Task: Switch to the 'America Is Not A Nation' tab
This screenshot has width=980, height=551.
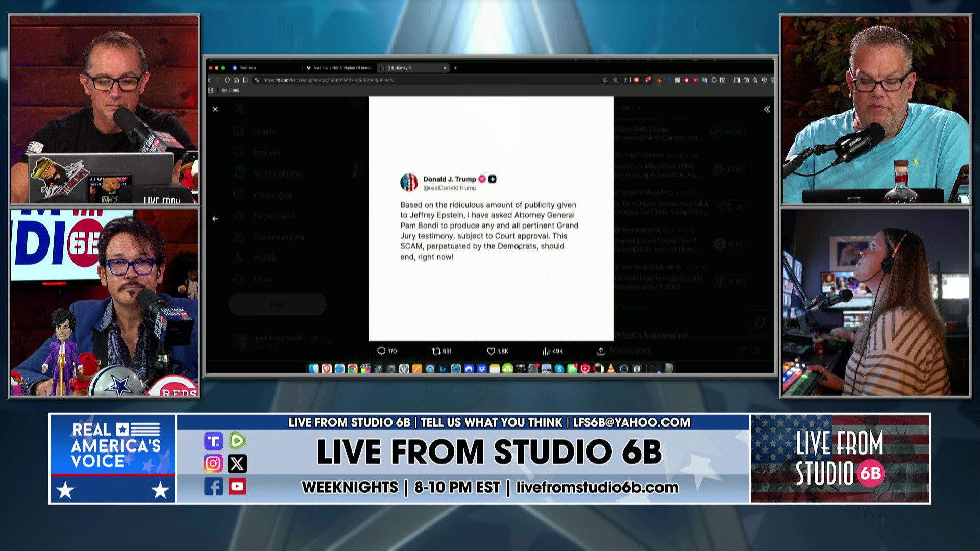Action: (339, 68)
